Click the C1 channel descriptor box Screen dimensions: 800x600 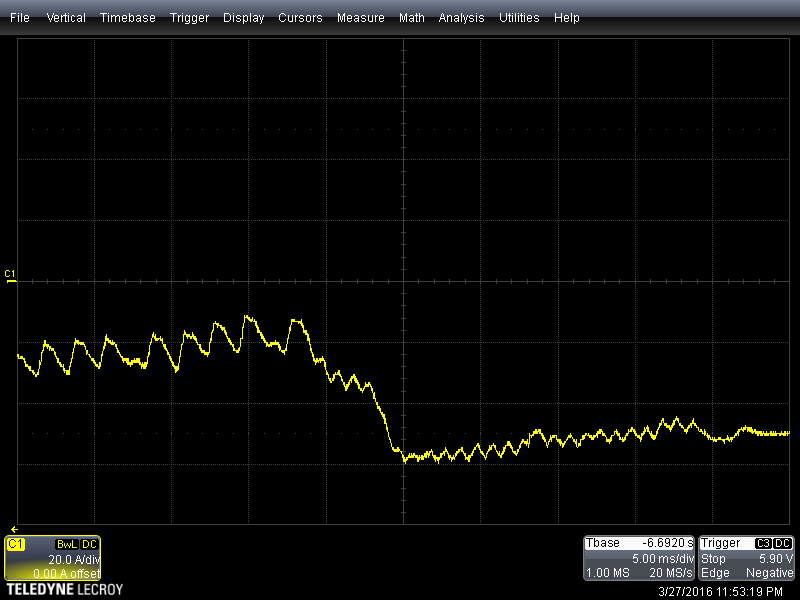click(52, 559)
